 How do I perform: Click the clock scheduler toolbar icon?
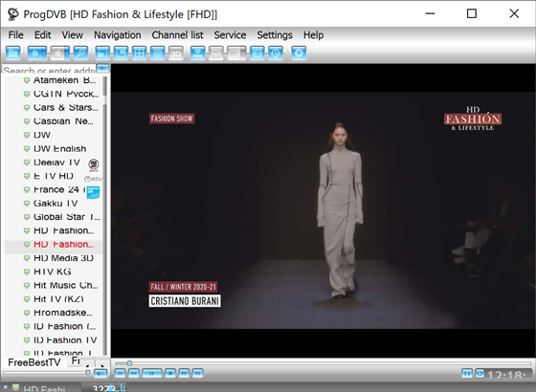tap(276, 54)
